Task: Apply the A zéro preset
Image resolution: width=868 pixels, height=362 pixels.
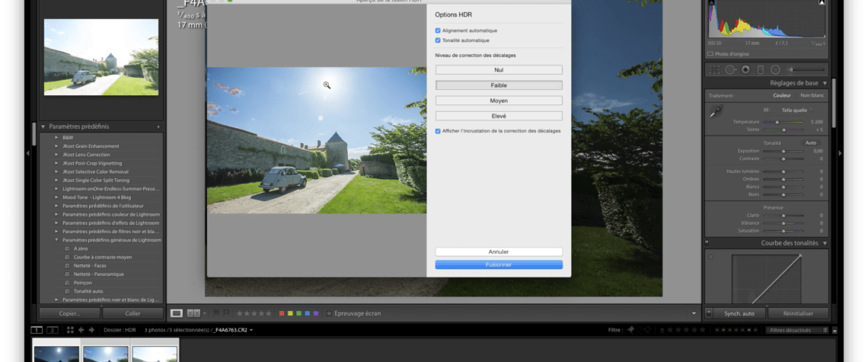Action: pyautogui.click(x=81, y=248)
